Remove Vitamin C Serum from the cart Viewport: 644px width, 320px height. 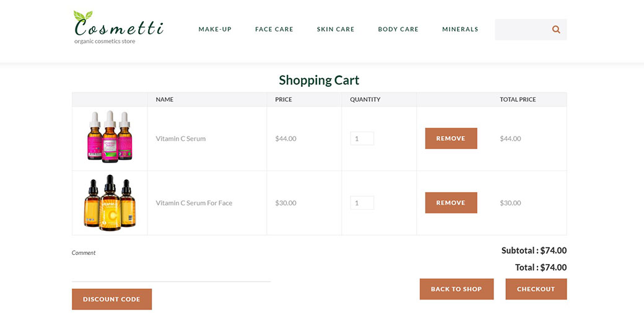[451, 138]
